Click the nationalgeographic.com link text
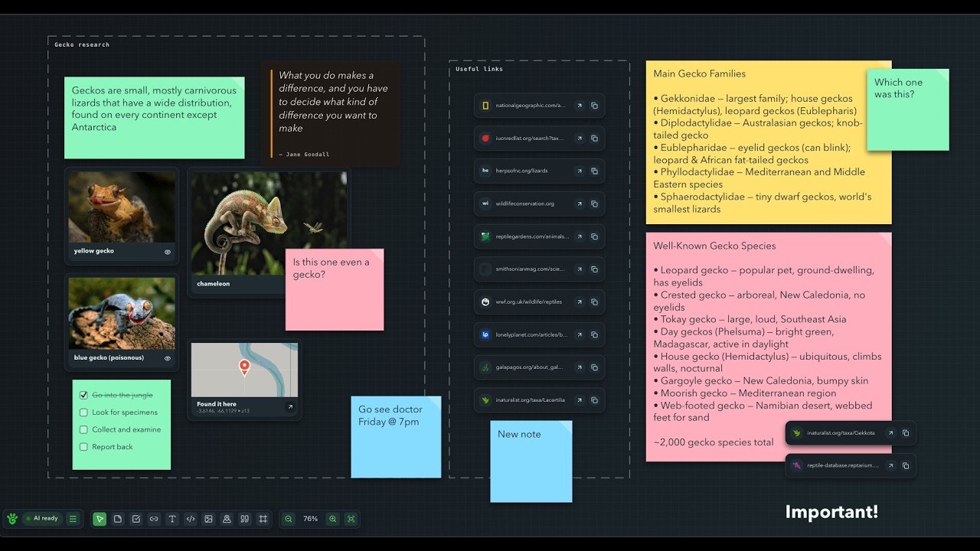Viewport: 980px width, 551px height. pyautogui.click(x=531, y=106)
